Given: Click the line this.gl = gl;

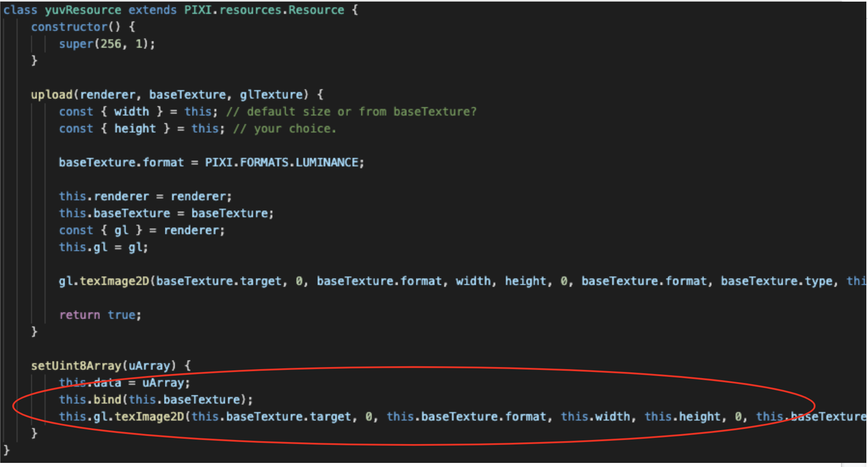Looking at the screenshot, I should [103, 247].
